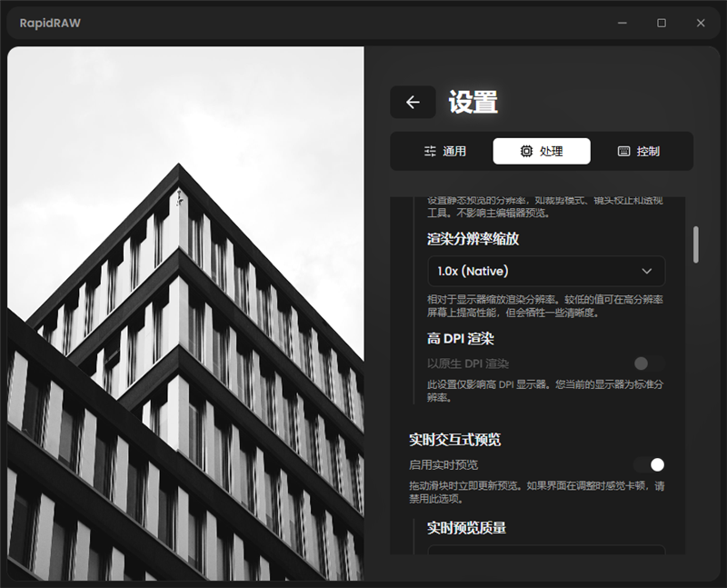Click the 高 DPI 渲染 heading
The width and height of the screenshot is (727, 588).
461,339
